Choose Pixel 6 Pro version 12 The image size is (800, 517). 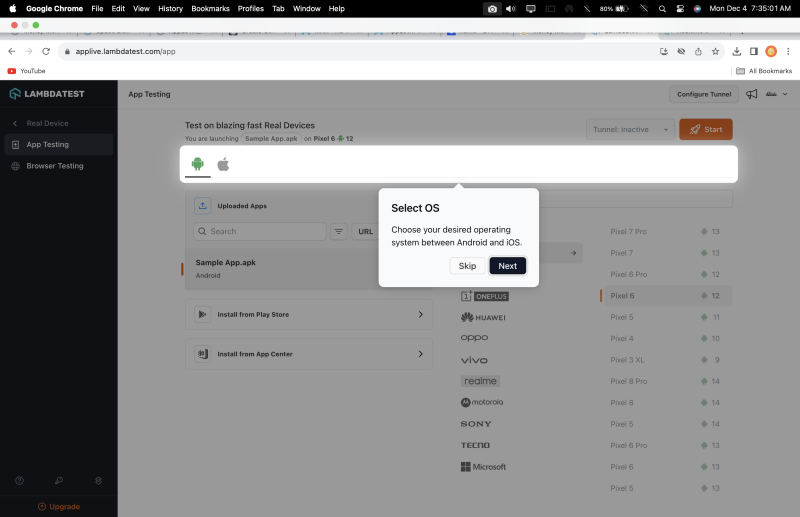668,275
